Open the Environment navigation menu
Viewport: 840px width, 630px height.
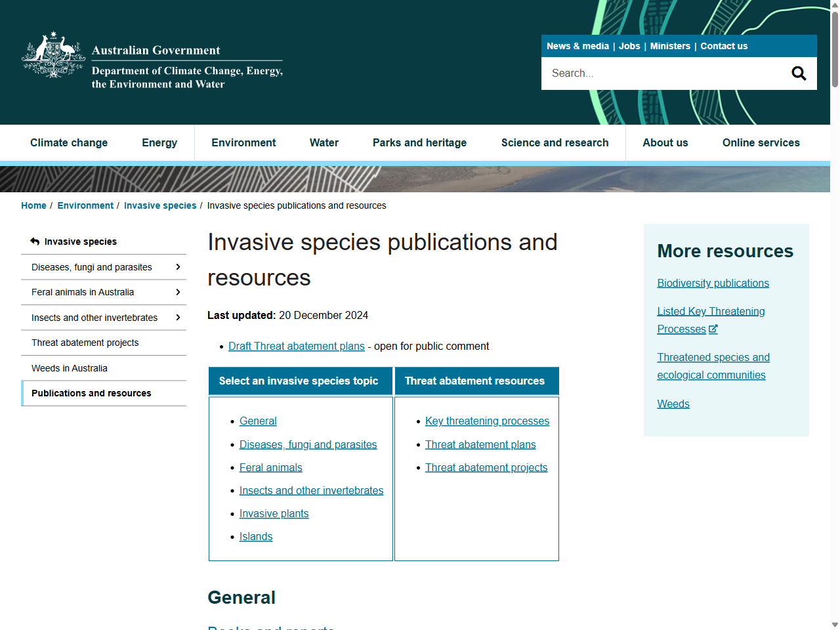243,142
